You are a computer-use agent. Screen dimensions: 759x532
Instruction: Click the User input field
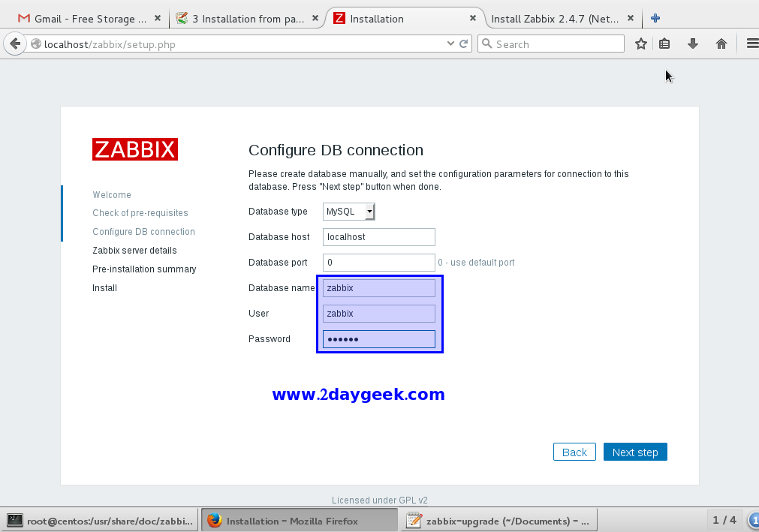379,314
